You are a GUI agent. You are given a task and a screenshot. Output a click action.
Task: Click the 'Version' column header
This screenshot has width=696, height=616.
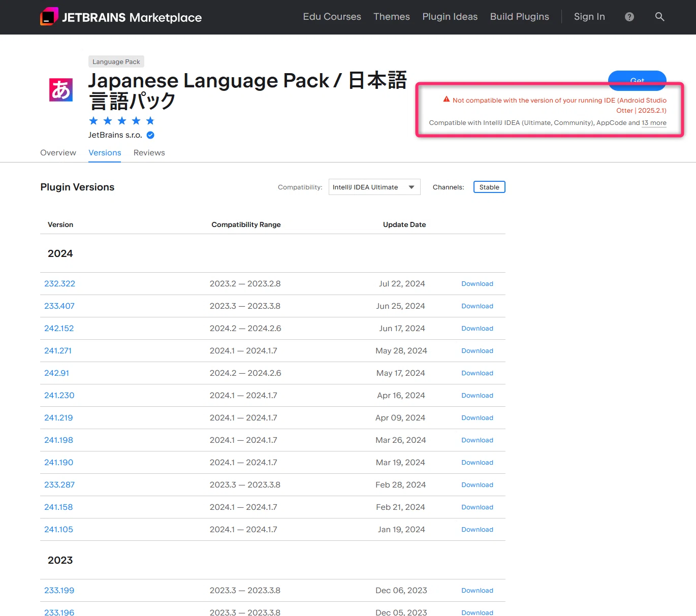60,224
